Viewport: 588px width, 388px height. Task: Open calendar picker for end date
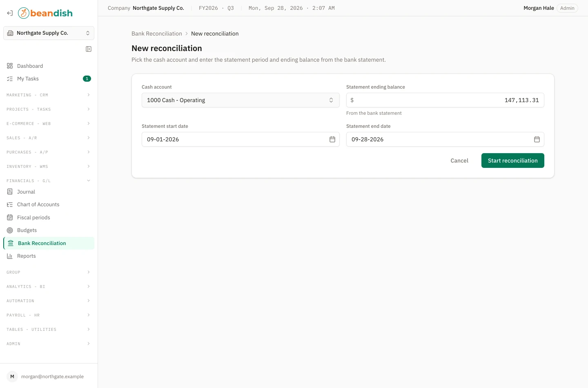pyautogui.click(x=537, y=139)
